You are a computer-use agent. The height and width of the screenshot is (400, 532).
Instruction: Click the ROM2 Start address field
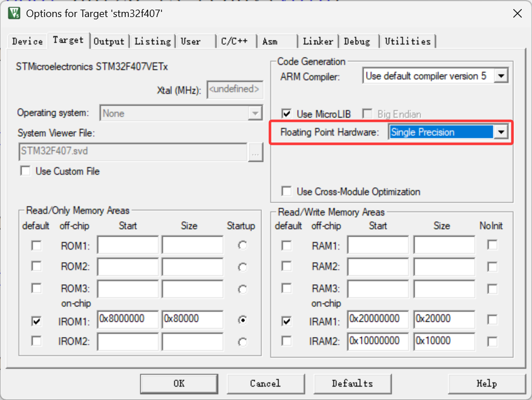(128, 267)
